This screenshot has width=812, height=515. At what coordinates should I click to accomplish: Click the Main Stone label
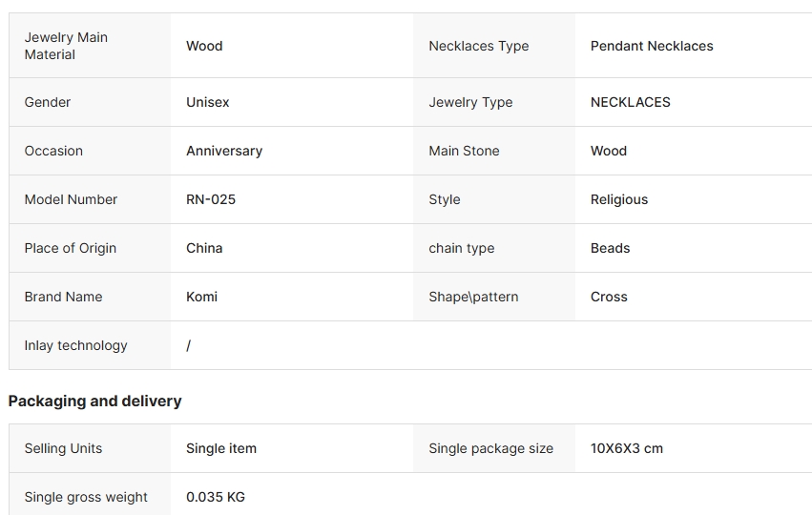click(x=464, y=151)
